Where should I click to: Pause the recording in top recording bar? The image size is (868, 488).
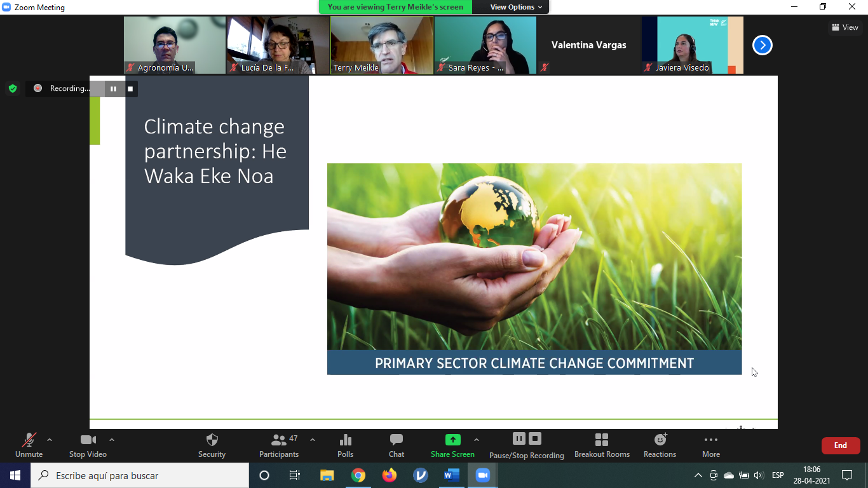pos(113,89)
